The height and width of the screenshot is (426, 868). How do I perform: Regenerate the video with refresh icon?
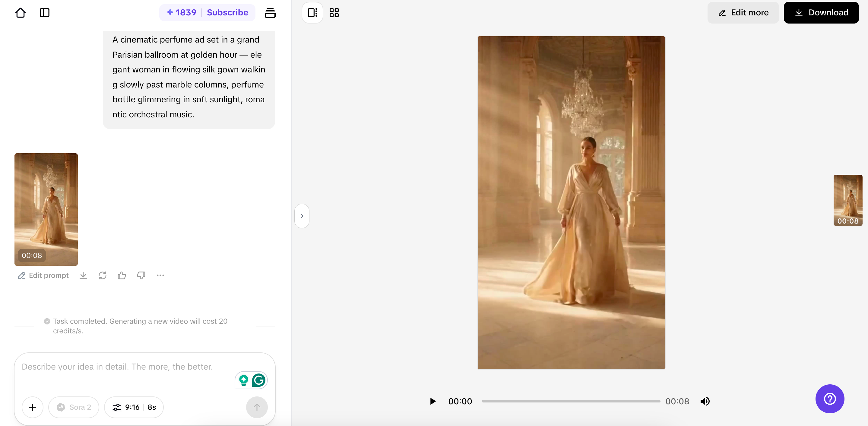103,275
